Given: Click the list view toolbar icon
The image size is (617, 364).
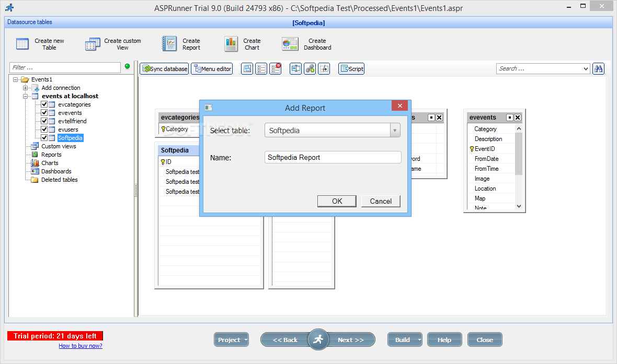Looking at the screenshot, I should 261,69.
